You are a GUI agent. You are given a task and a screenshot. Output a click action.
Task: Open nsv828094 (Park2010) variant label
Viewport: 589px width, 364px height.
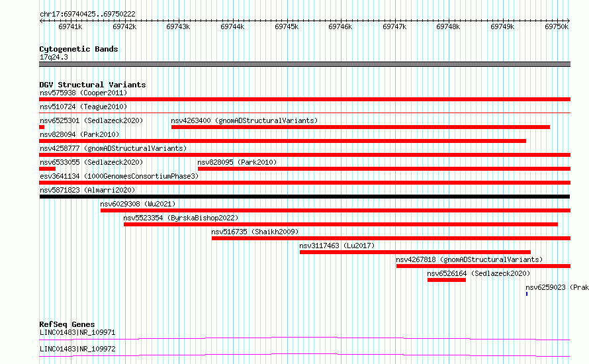[x=79, y=134]
